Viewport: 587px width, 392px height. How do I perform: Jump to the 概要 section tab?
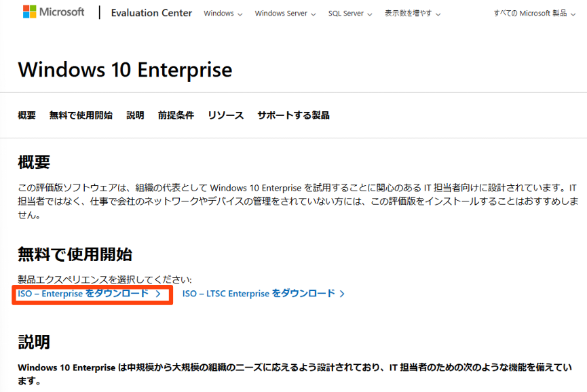[x=26, y=115]
